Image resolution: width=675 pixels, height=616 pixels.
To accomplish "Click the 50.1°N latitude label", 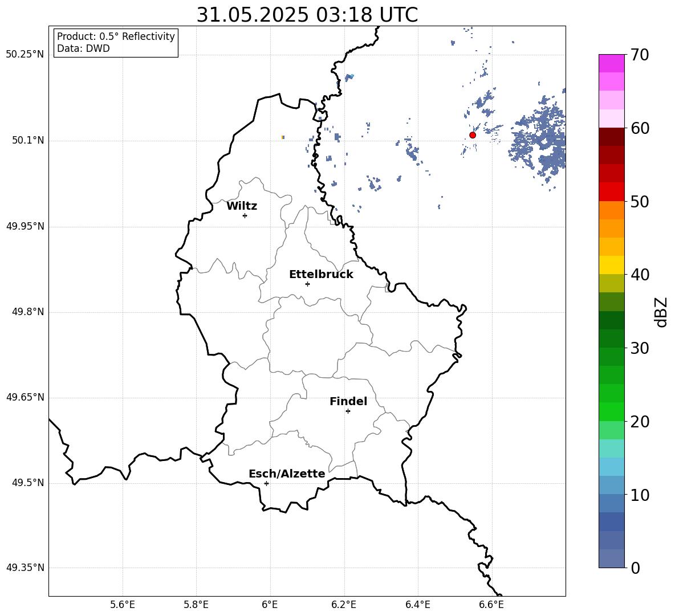I will pos(28,141).
